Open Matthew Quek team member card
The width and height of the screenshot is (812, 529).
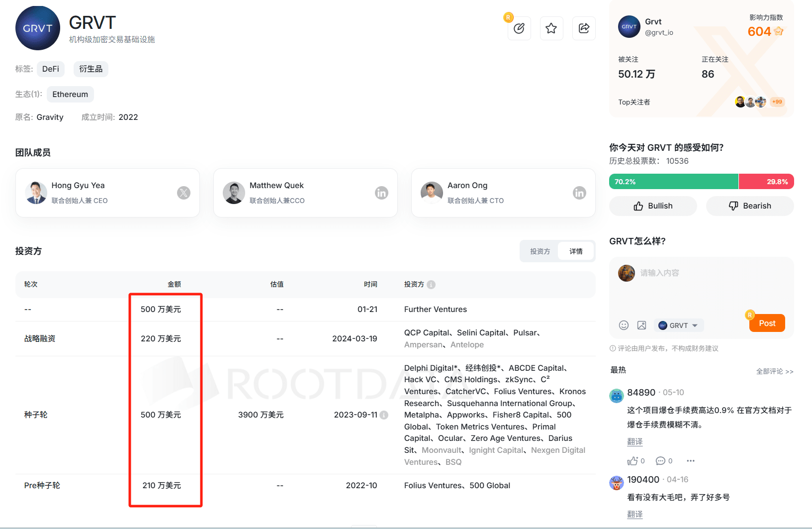(x=305, y=193)
